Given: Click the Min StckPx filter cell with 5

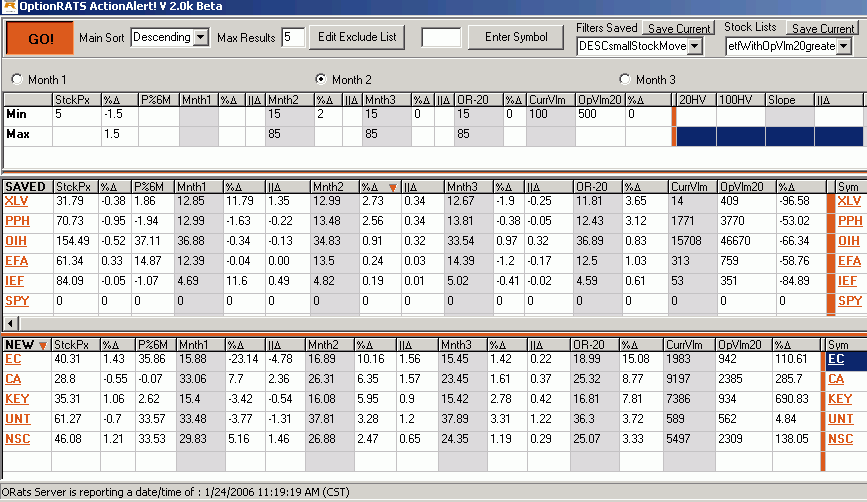Looking at the screenshot, I should 77,117.
